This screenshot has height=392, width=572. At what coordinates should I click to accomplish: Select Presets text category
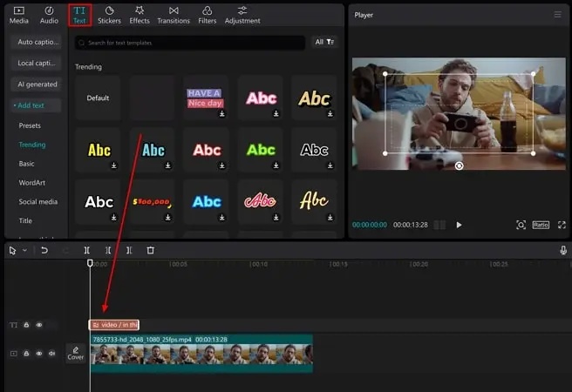pos(30,125)
